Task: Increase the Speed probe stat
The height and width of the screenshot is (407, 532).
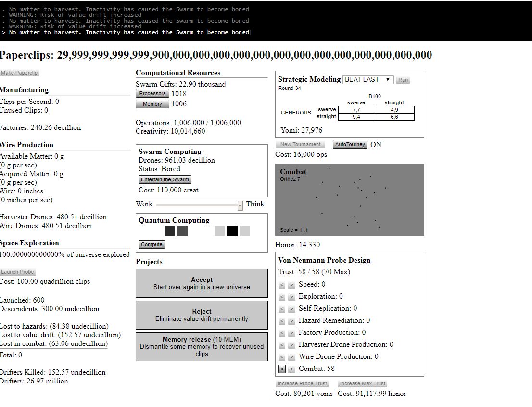Action: tap(291, 285)
